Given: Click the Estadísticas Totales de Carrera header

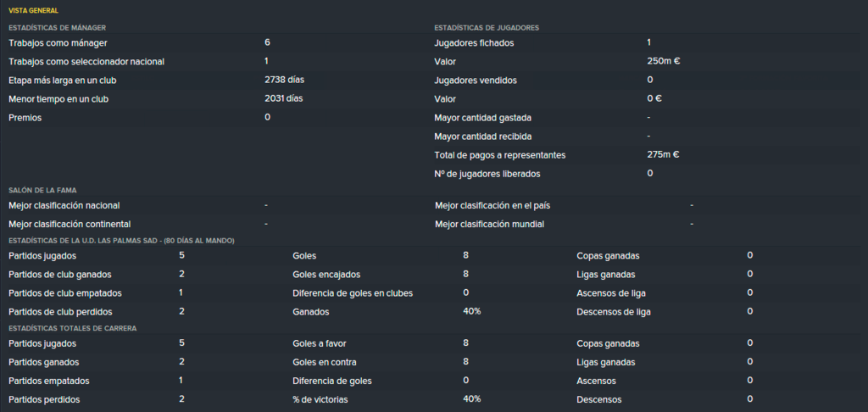Looking at the screenshot, I should coord(73,328).
